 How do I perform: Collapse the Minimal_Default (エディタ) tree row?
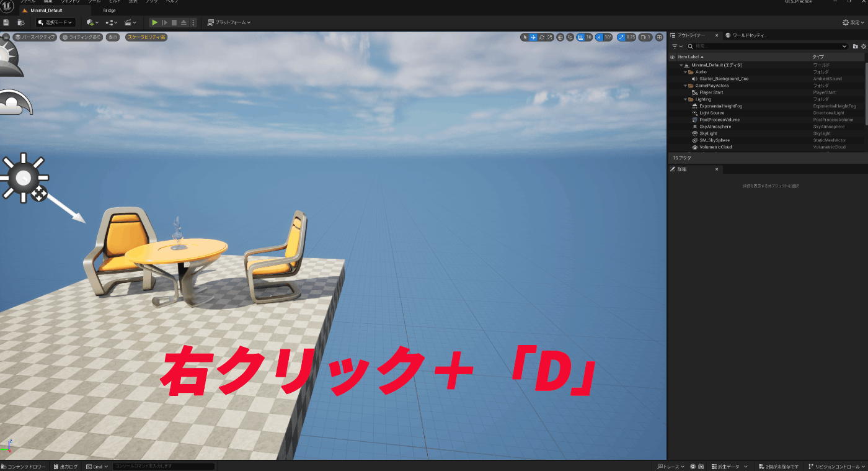(681, 65)
